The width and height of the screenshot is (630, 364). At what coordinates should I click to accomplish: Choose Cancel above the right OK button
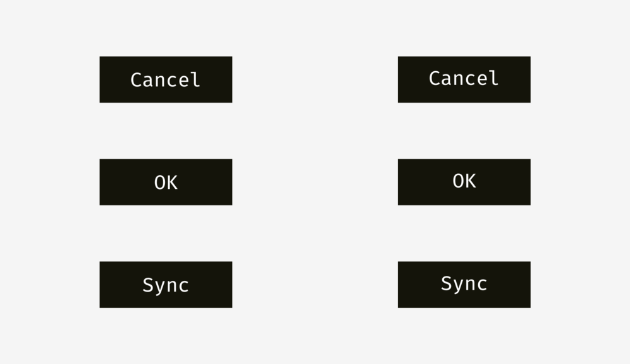click(464, 79)
